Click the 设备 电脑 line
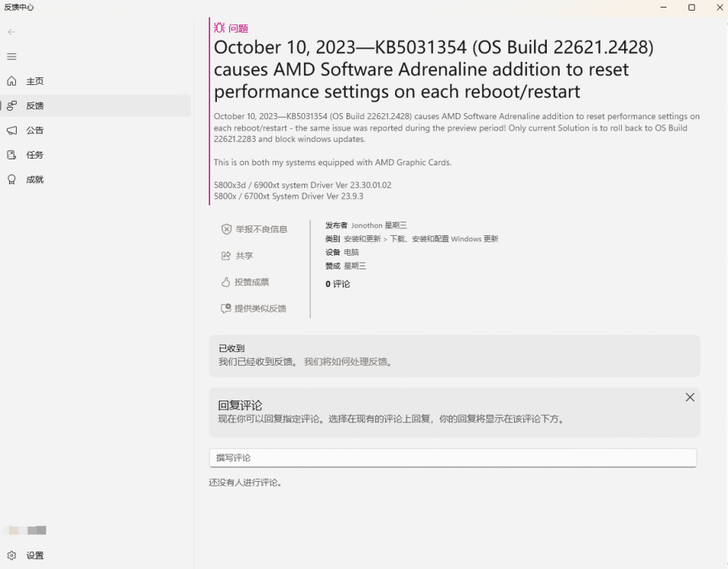 pos(342,252)
